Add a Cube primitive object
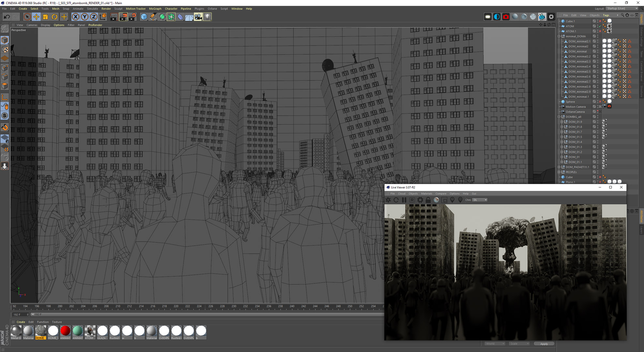 point(144,17)
